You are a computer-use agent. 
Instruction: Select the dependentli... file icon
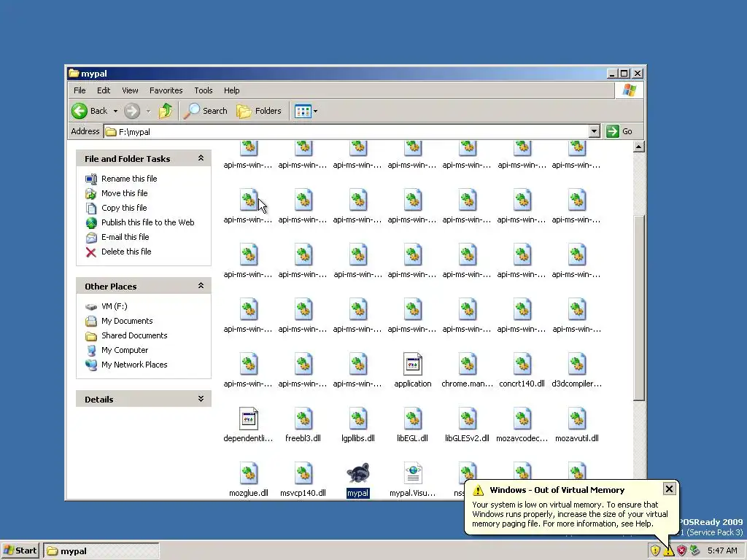click(x=248, y=419)
